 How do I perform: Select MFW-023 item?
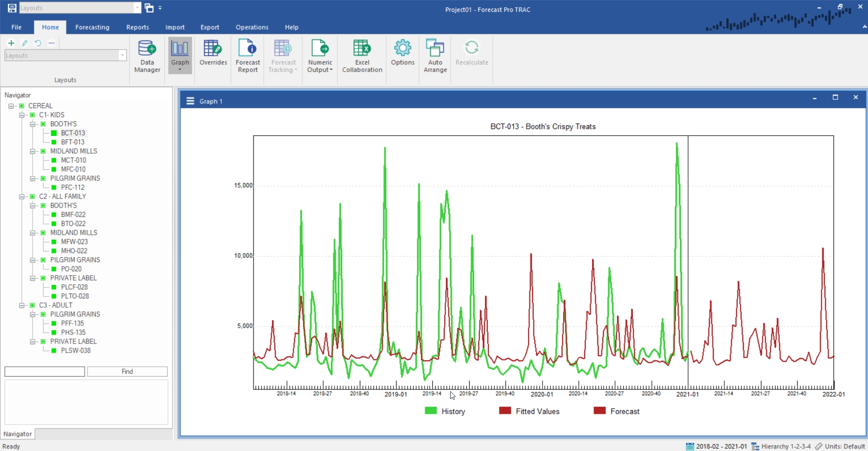click(74, 242)
